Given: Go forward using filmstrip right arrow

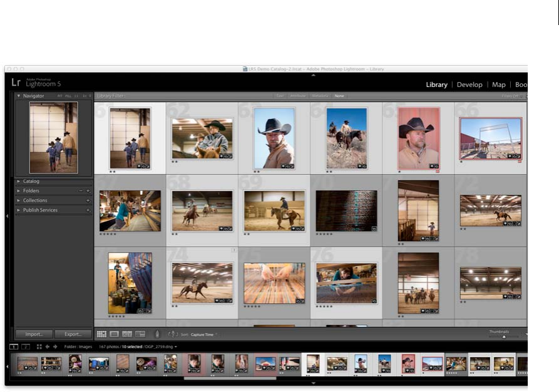Looking at the screenshot, I should pyautogui.click(x=55, y=347).
